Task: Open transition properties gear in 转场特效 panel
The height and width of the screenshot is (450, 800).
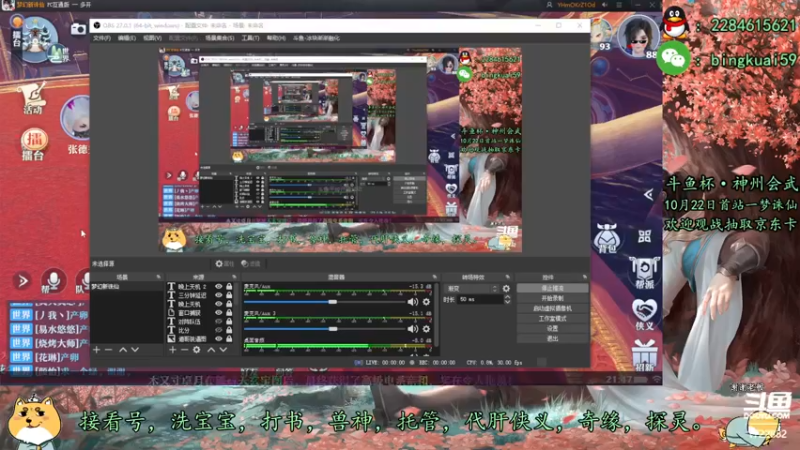Action: (506, 289)
